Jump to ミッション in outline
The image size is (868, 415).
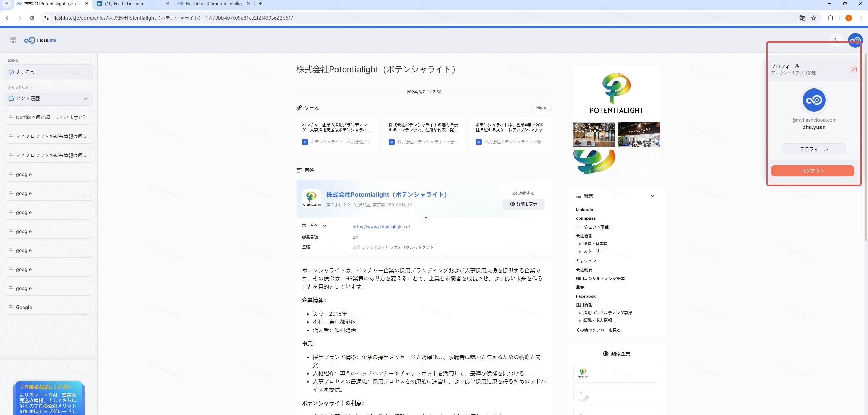586,261
